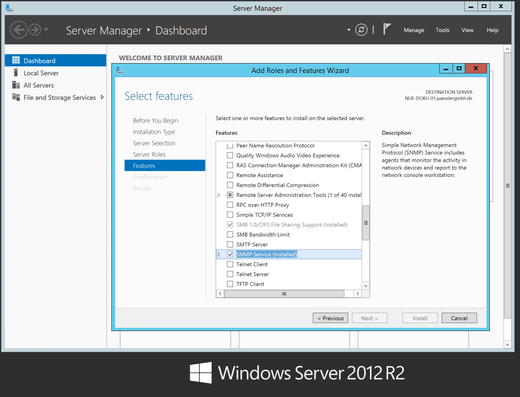
Task: Check the SMTP Server feature
Action: point(230,244)
